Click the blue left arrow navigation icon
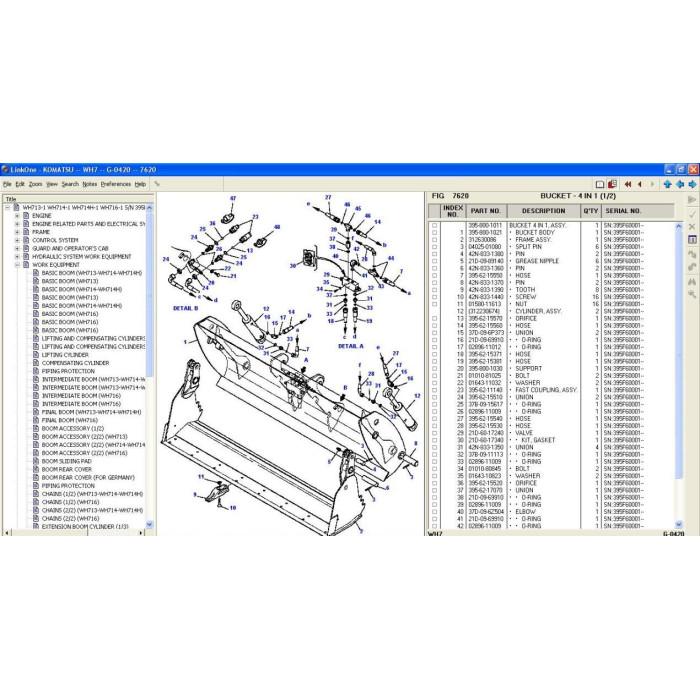This screenshot has width=700, height=700. click(x=680, y=184)
